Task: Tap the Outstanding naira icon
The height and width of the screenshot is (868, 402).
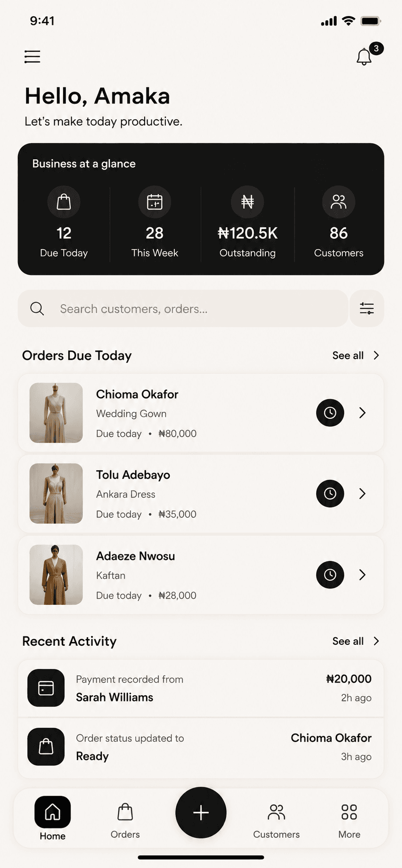Action: tap(247, 202)
